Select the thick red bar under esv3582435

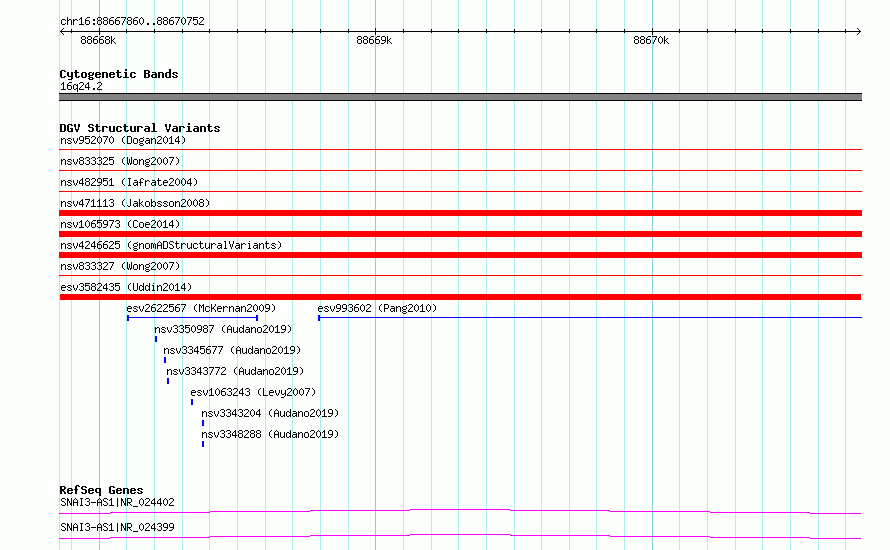click(x=460, y=297)
